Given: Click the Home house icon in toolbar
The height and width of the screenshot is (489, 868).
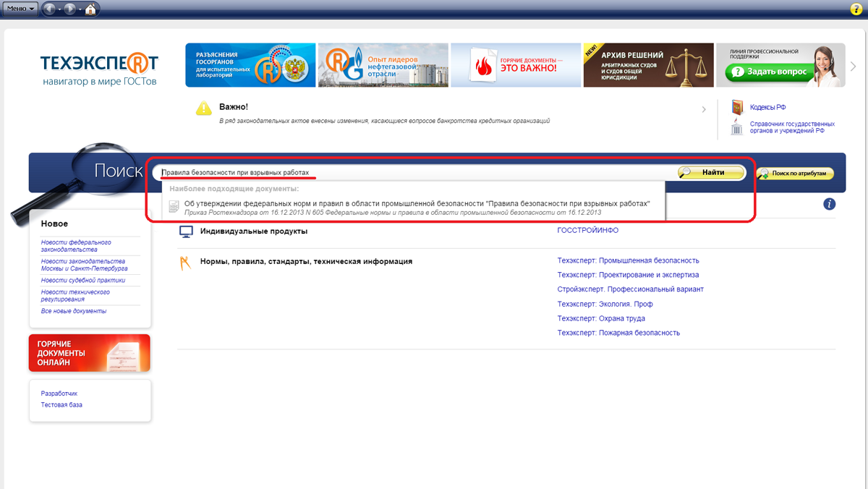Looking at the screenshot, I should pos(90,9).
